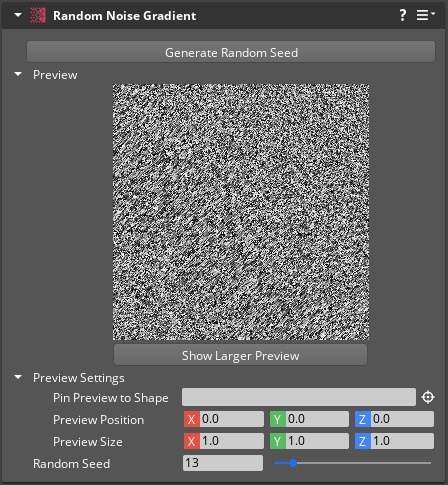Collapse the Random Noise Gradient component
The width and height of the screenshot is (448, 485).
(18, 15)
